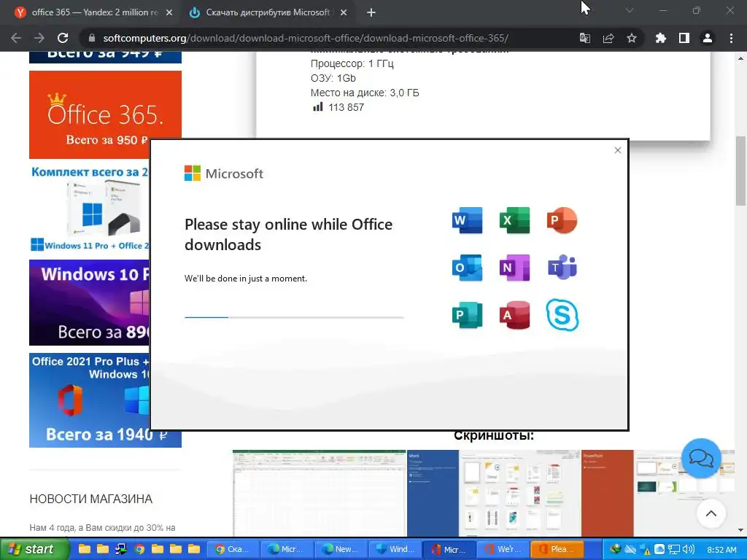Viewport: 747px width, 560px height.
Task: Click the address bar URL field
Action: point(306,38)
